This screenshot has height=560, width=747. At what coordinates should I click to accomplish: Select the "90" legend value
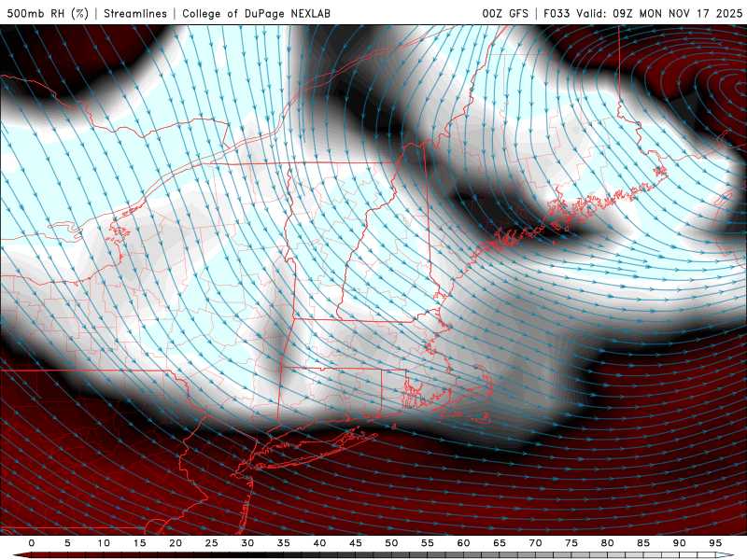click(x=679, y=543)
